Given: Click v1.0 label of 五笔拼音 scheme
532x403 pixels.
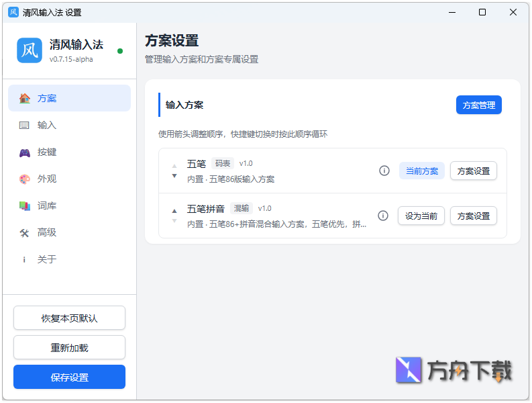Looking at the screenshot, I should click(x=264, y=208).
